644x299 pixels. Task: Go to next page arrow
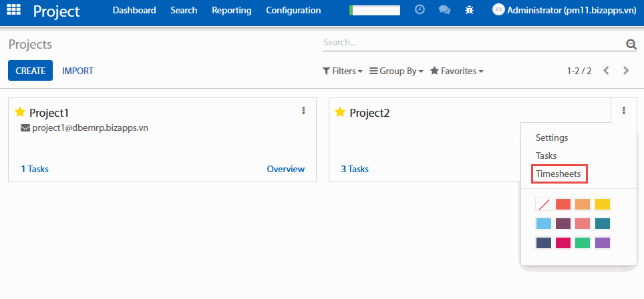[x=626, y=71]
